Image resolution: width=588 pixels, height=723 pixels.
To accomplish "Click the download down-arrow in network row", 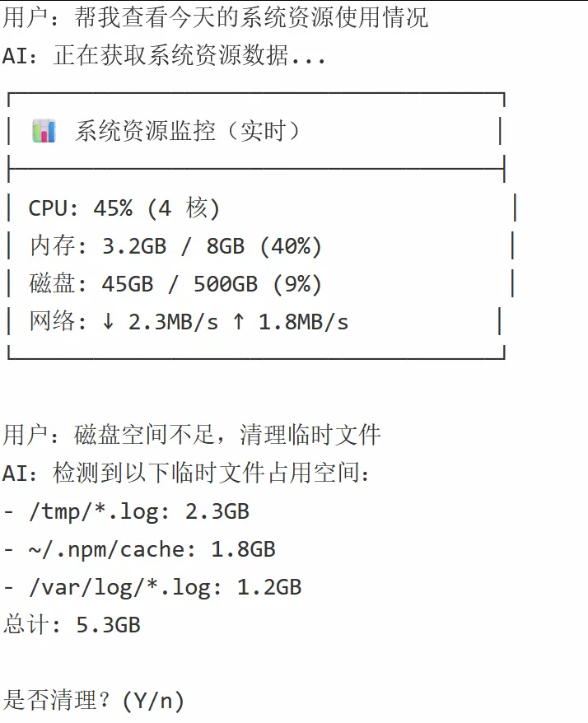I will (108, 322).
